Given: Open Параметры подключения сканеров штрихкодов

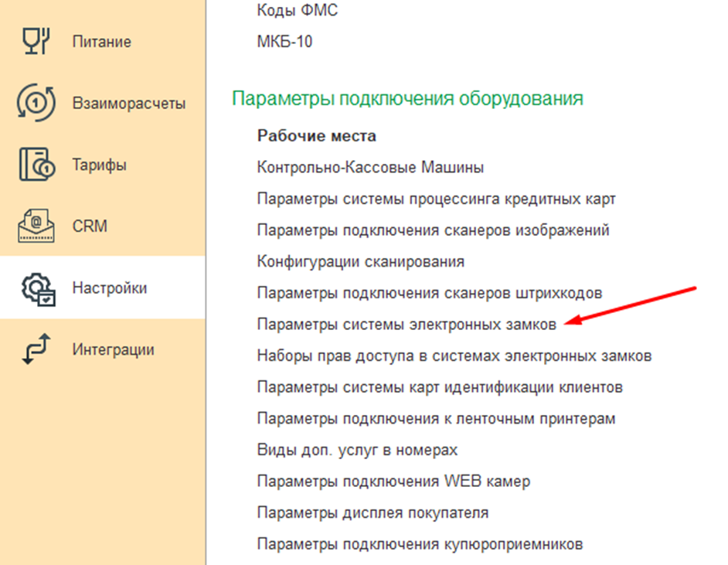Looking at the screenshot, I should [x=430, y=293].
